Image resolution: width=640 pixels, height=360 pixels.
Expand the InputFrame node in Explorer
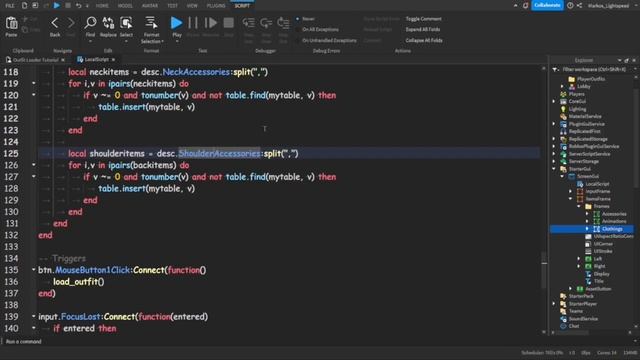coord(571,191)
